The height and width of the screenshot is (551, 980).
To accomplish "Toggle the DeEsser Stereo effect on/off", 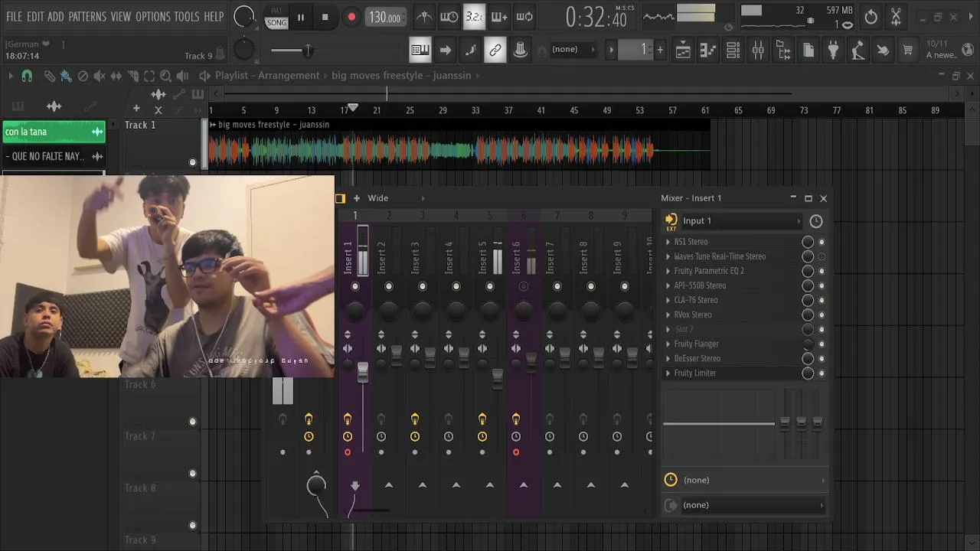I will 822,359.
